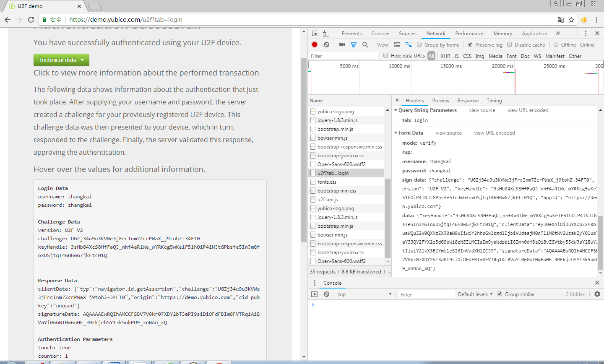Enable Group by frame checkbox
This screenshot has height=364, width=604.
(419, 44)
